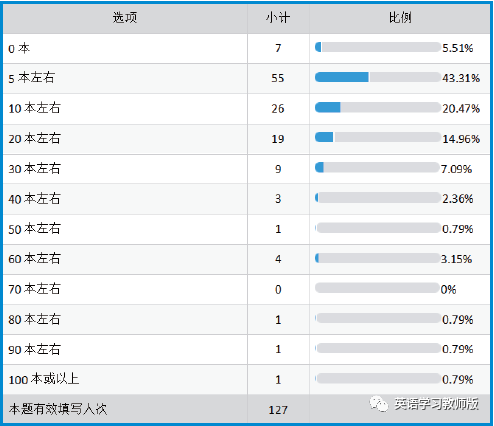
Task: Click the 英语学习教师版 watermark text
Action: [x=436, y=404]
